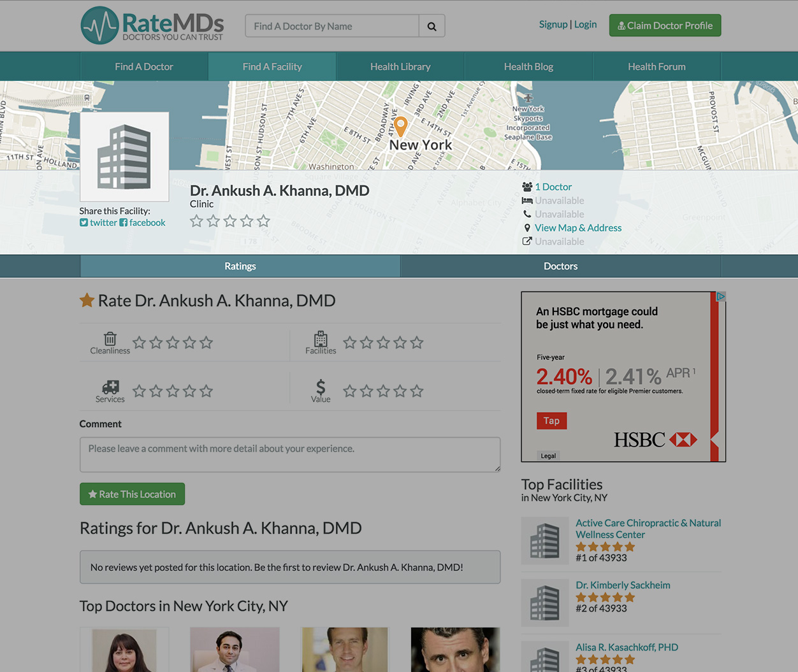Click the doctors group icon beside 1 Doctor

point(527,187)
